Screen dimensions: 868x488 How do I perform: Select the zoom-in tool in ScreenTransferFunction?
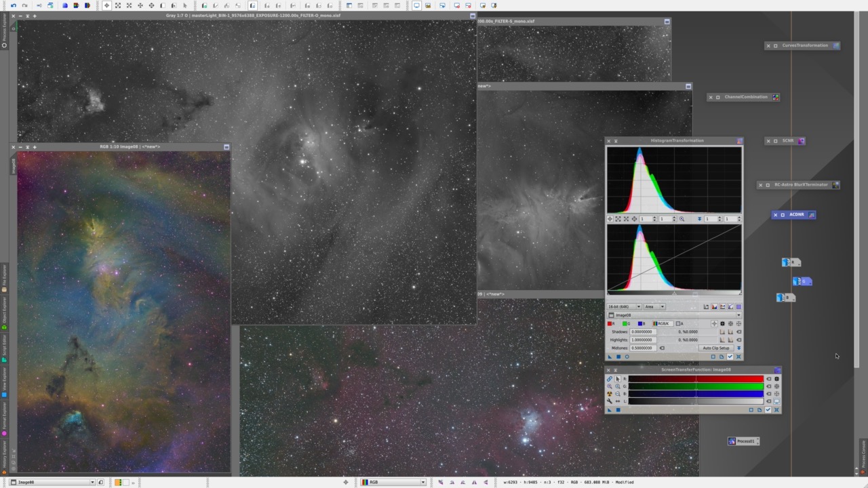618,386
